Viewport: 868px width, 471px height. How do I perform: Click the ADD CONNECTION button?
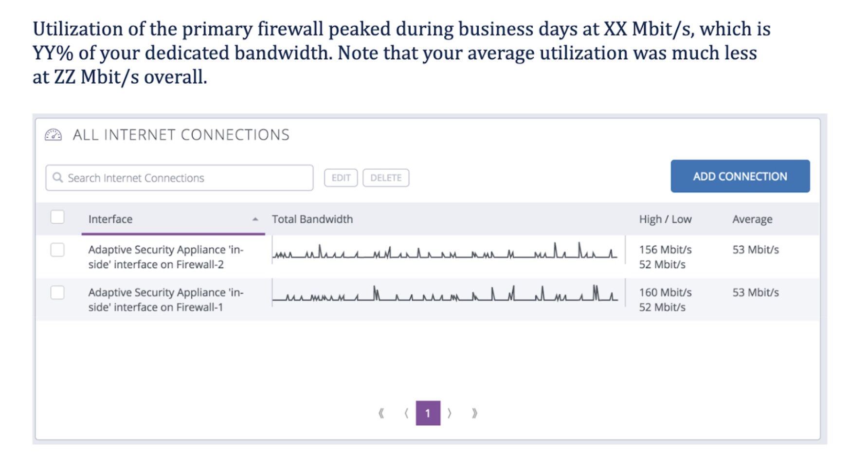click(740, 176)
